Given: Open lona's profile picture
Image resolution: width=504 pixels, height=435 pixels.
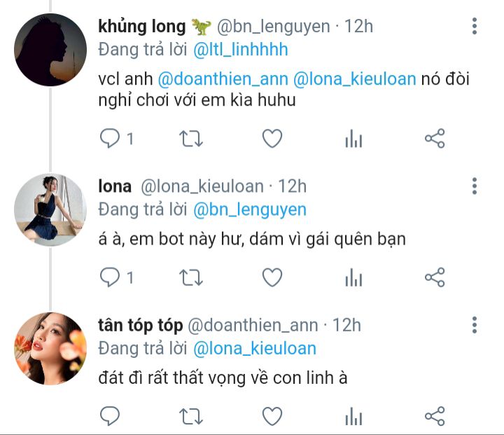Looking at the screenshot, I should (50, 210).
